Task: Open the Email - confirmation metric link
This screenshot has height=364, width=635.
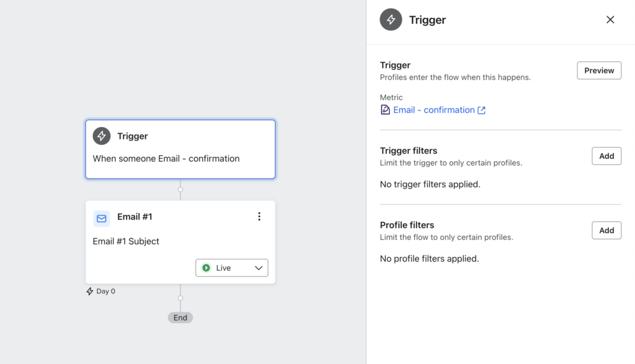Action: tap(433, 110)
